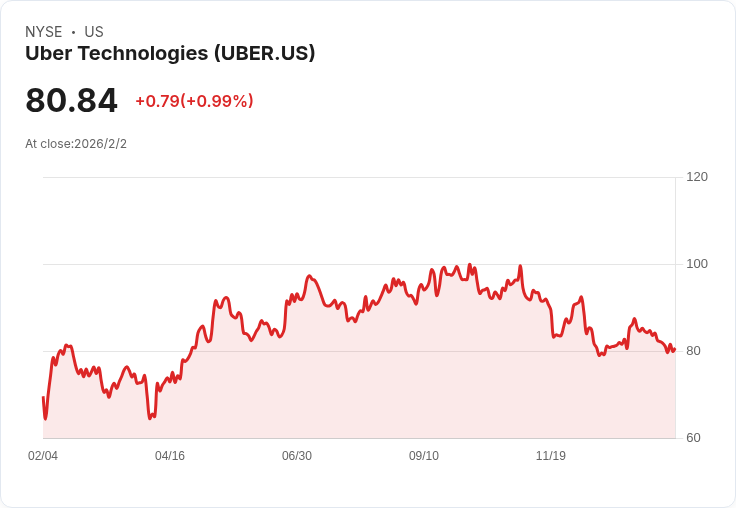This screenshot has width=736, height=508.
Task: Select the 09/10 date axis label
Action: pyautogui.click(x=424, y=456)
